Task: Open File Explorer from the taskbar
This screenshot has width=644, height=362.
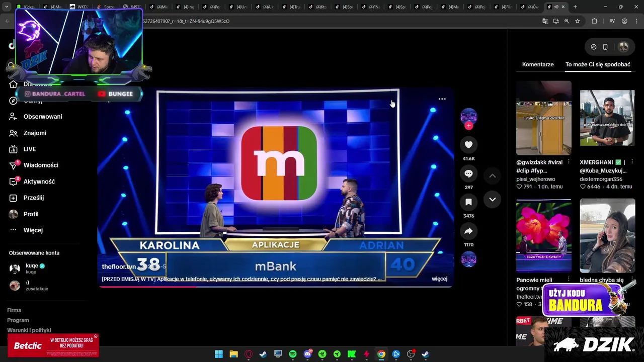Action: (233, 354)
